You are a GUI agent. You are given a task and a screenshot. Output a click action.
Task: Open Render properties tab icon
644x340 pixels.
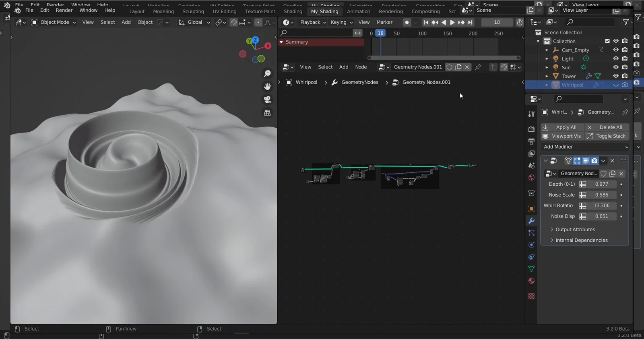click(x=531, y=129)
